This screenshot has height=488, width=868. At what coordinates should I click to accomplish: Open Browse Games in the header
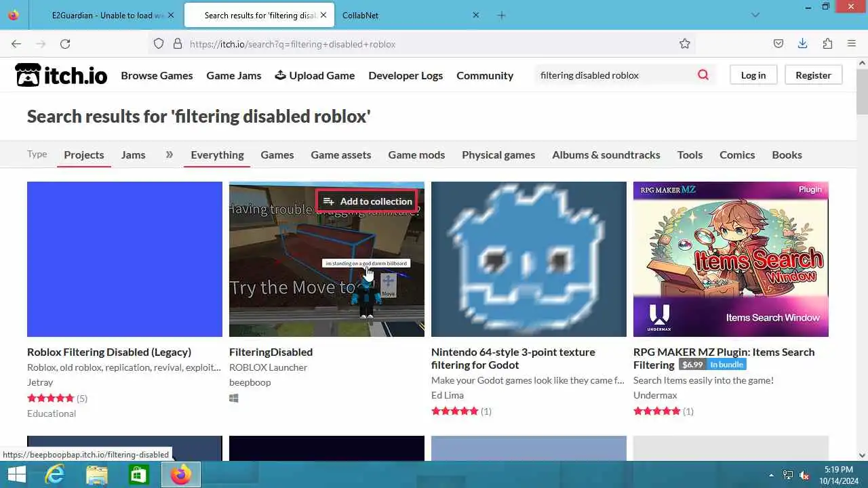tap(157, 75)
